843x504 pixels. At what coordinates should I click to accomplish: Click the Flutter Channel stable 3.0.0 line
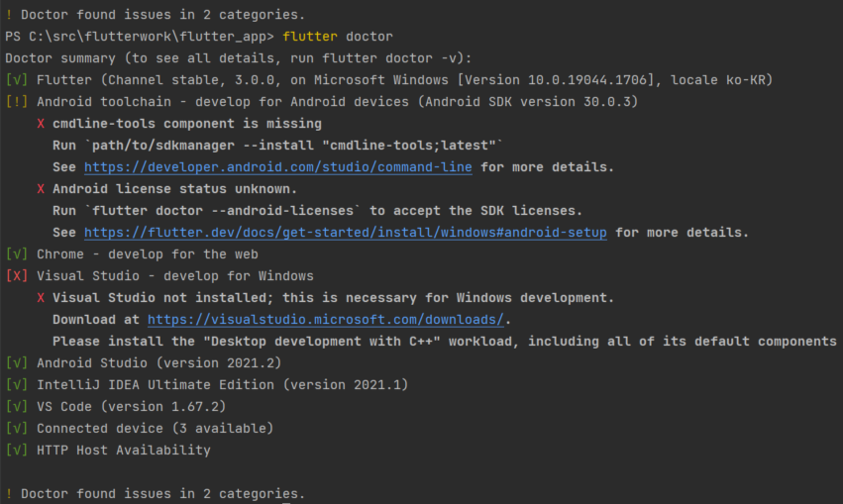coord(404,80)
